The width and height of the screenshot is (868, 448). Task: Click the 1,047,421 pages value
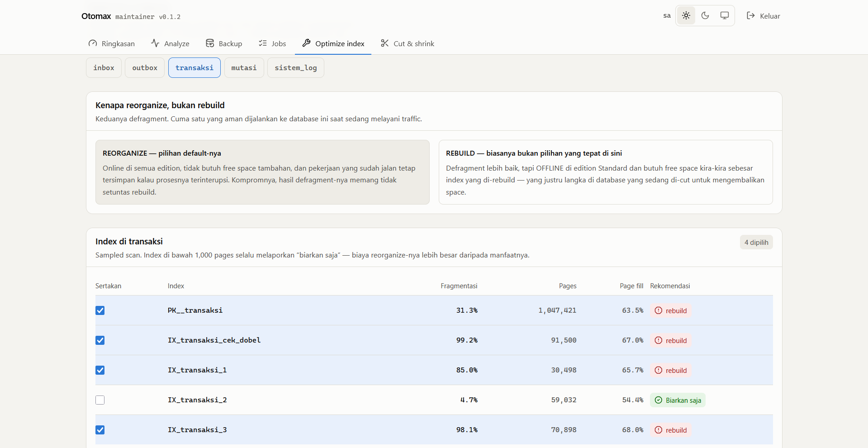pyautogui.click(x=557, y=310)
